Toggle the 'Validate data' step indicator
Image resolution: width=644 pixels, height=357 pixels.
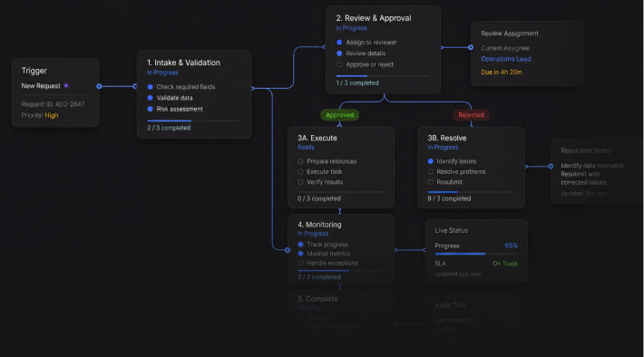[x=150, y=98]
